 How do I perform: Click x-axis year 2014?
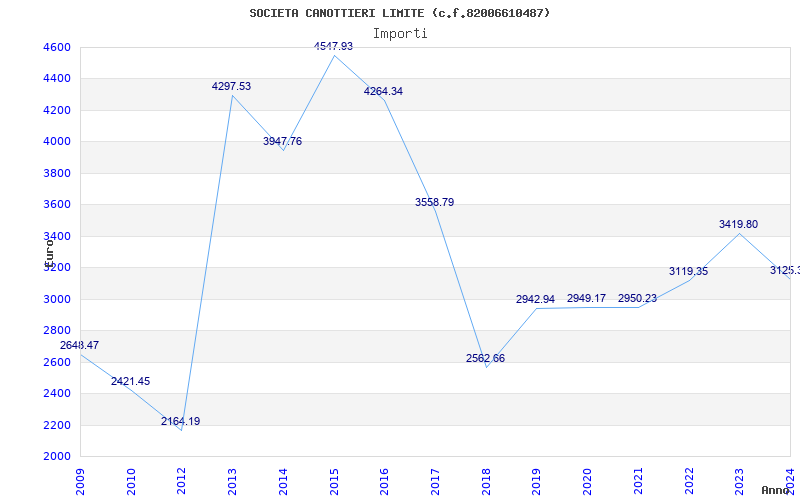pyautogui.click(x=283, y=482)
